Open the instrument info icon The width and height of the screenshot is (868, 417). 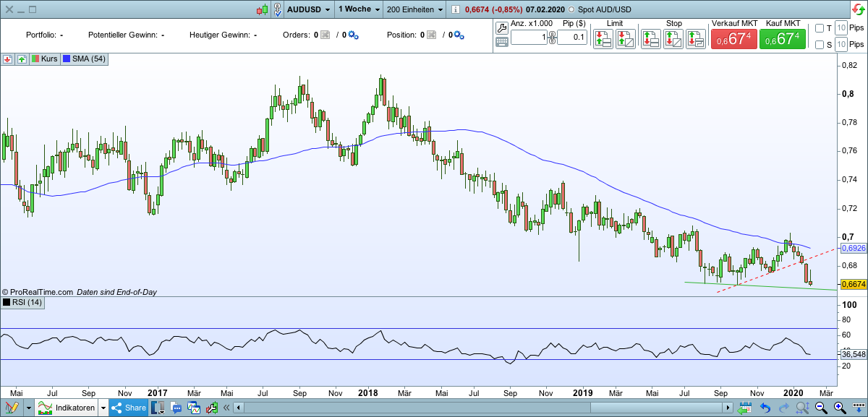point(455,9)
